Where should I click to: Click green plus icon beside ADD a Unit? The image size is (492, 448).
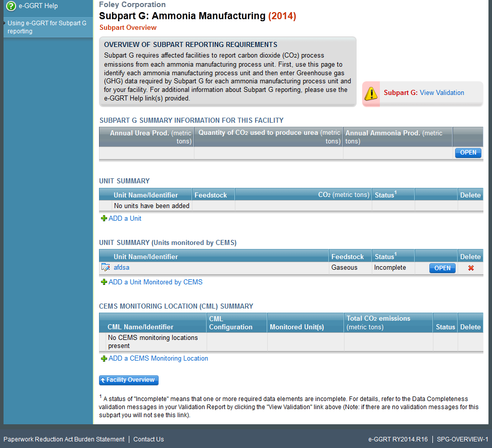point(105,219)
